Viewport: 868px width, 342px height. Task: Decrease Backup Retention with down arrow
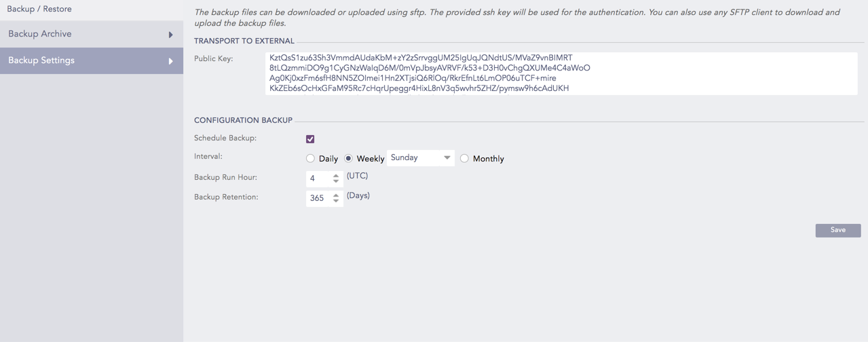click(x=336, y=201)
